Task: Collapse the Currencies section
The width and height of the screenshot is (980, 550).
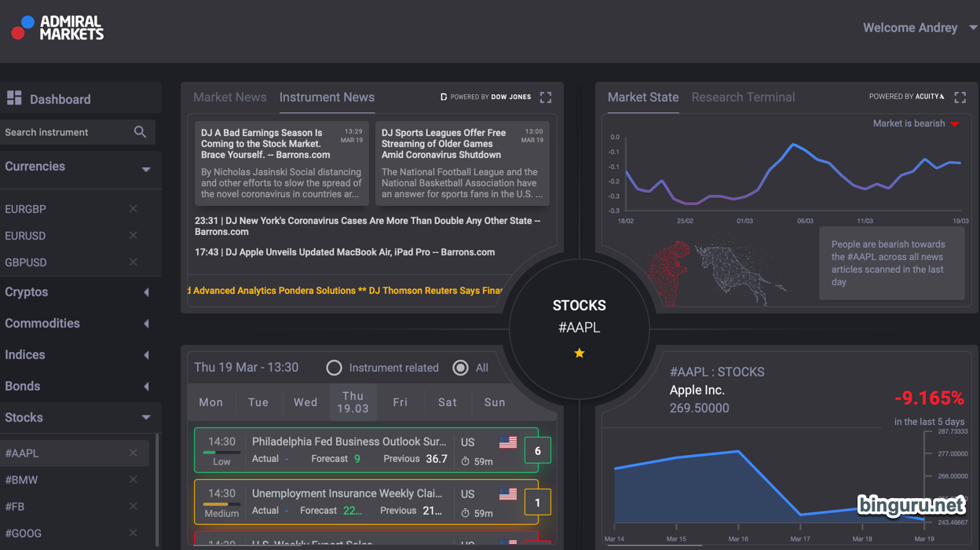Action: coord(146,169)
